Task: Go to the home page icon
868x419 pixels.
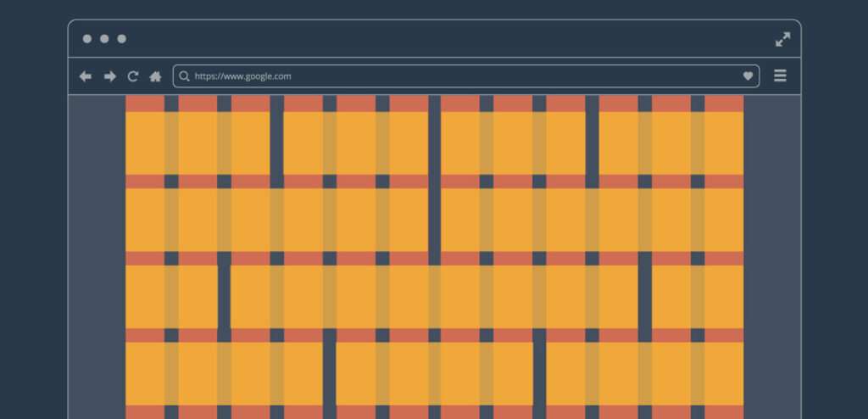Action: tap(155, 76)
